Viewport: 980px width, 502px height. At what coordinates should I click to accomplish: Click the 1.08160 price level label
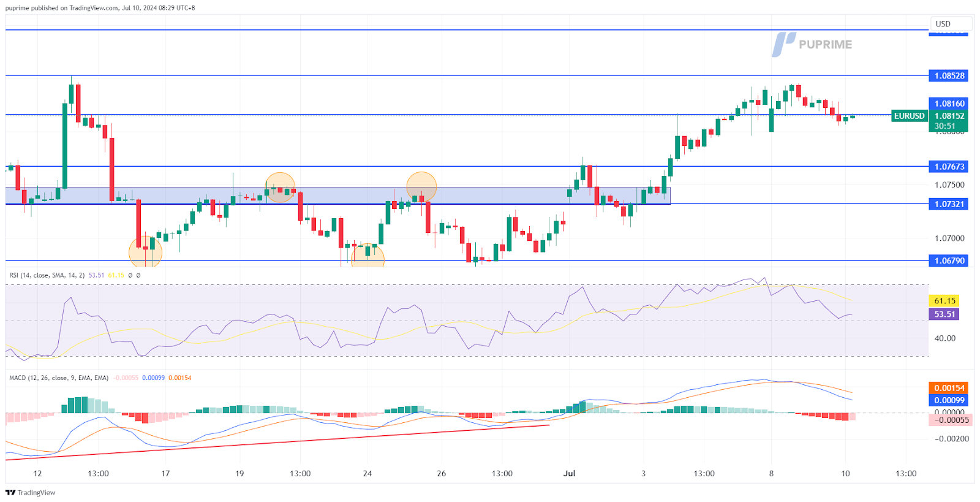(x=949, y=104)
